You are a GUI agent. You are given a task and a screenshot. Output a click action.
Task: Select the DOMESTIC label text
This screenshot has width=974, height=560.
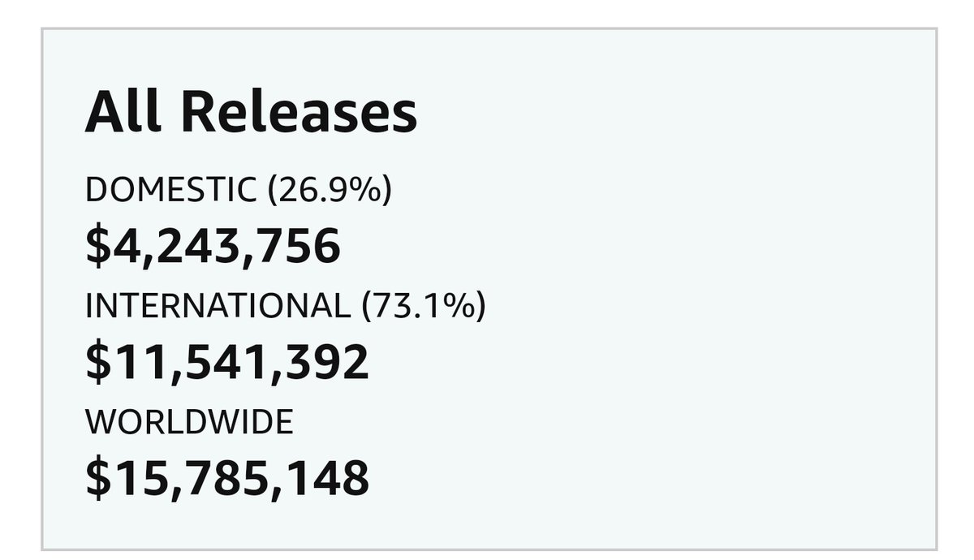[x=170, y=189]
